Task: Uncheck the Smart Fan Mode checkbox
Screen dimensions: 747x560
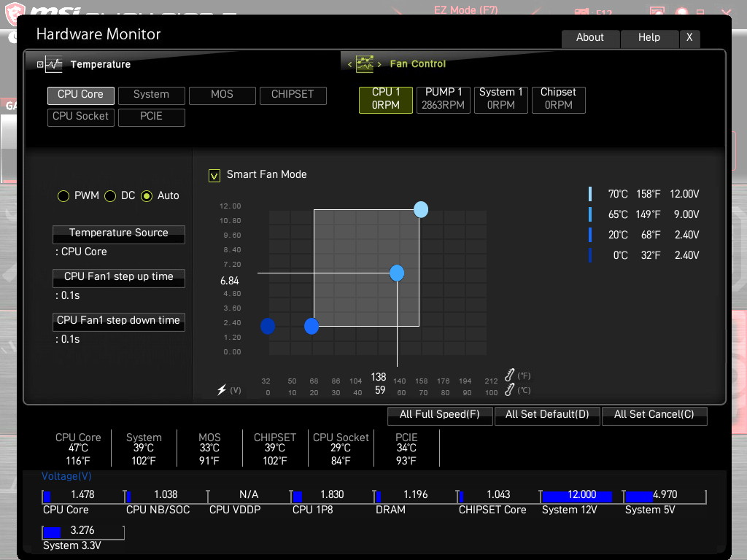Action: (214, 176)
